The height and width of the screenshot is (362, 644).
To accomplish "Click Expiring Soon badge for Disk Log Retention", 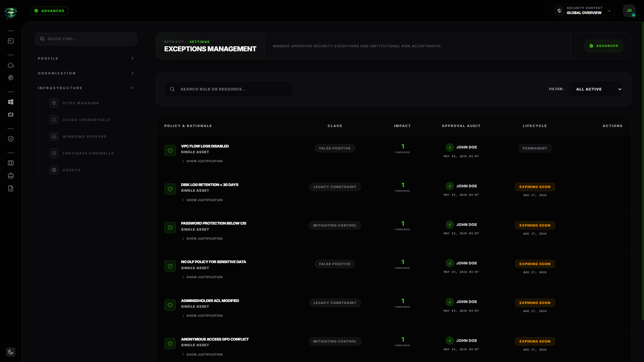I will click(535, 187).
